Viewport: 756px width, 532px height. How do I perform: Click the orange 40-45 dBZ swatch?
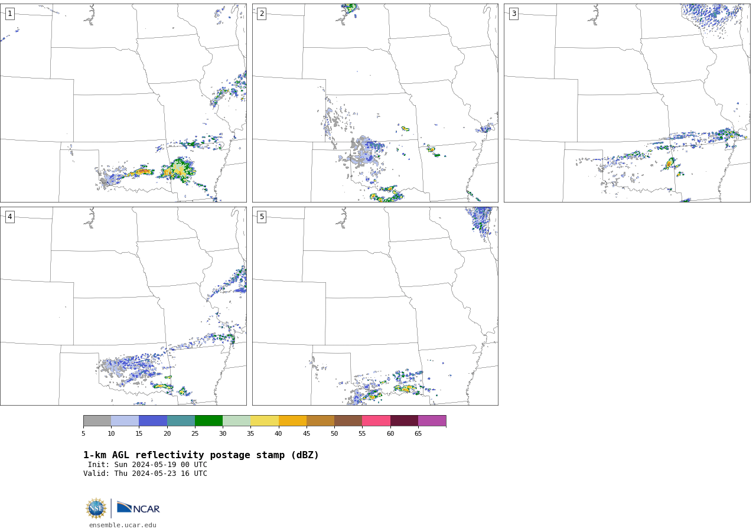[292, 421]
